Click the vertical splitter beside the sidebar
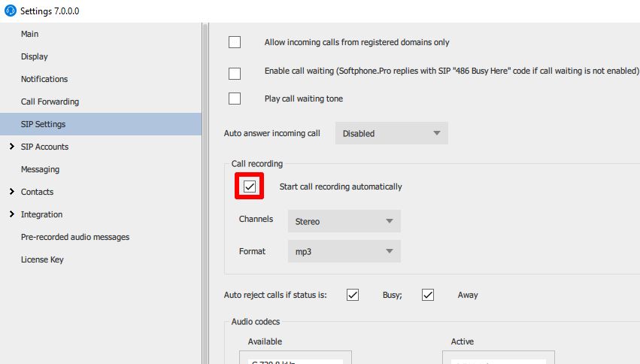This screenshot has width=640, height=364. (x=205, y=193)
